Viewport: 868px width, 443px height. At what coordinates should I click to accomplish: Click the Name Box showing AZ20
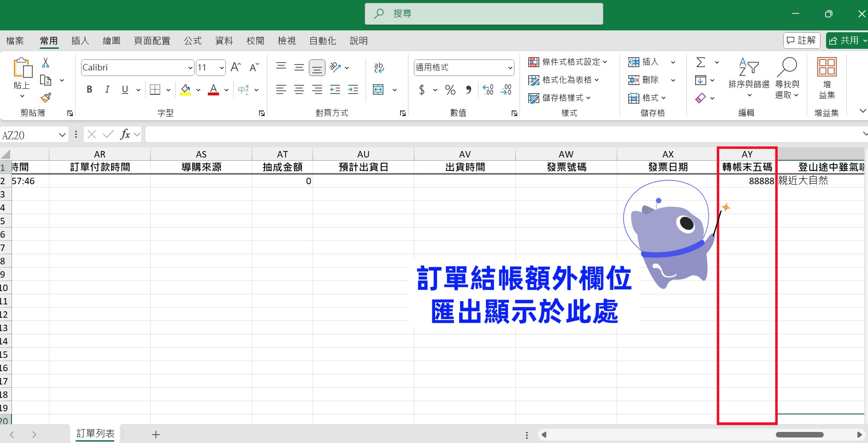click(x=35, y=135)
